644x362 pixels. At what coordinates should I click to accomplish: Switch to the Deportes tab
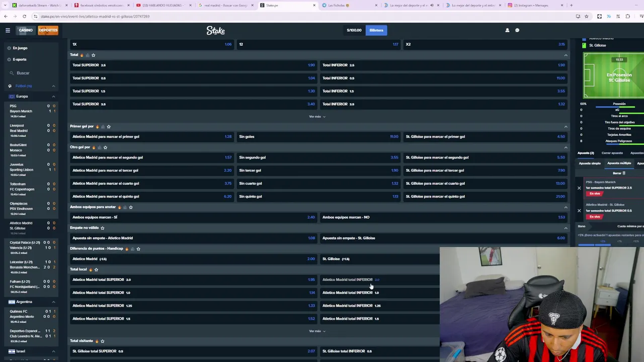pos(48,30)
